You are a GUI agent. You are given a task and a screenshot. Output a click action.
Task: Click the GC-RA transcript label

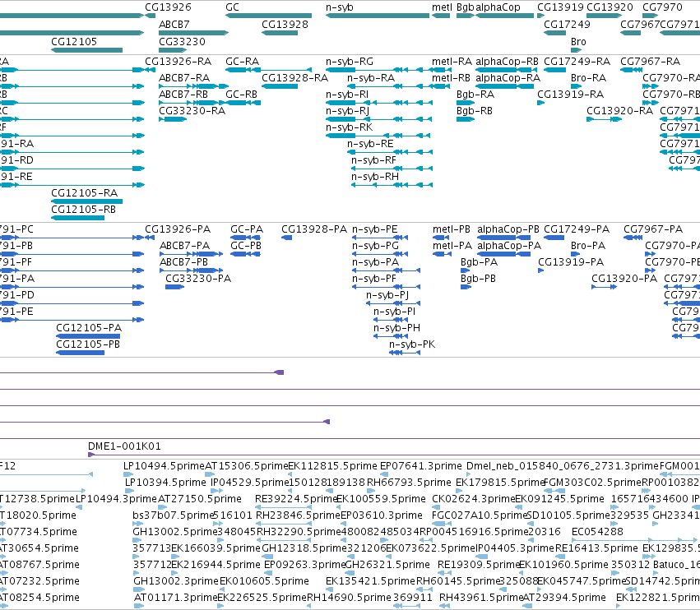pos(243,61)
